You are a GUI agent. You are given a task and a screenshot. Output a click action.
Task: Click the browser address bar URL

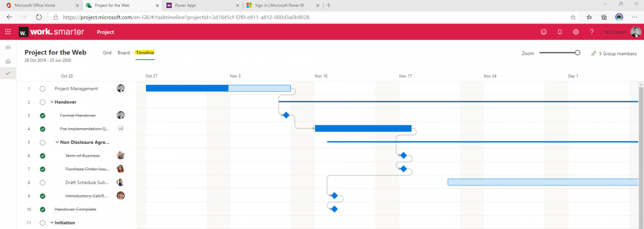coord(186,17)
